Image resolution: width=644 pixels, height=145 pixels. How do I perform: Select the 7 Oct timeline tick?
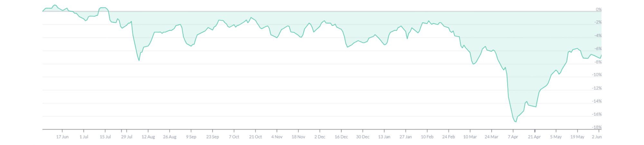(234, 137)
